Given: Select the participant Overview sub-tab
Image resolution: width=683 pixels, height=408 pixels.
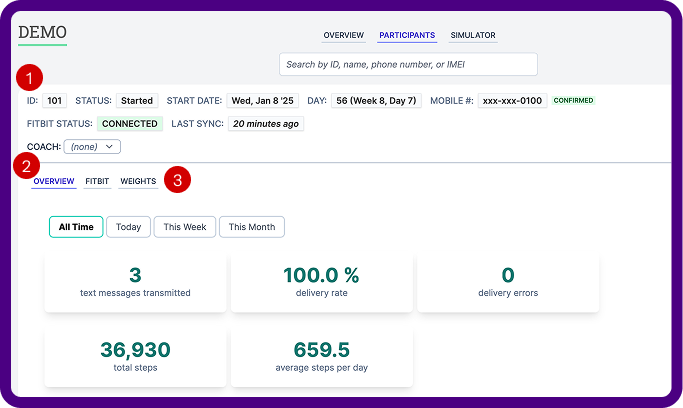Looking at the screenshot, I should (54, 182).
